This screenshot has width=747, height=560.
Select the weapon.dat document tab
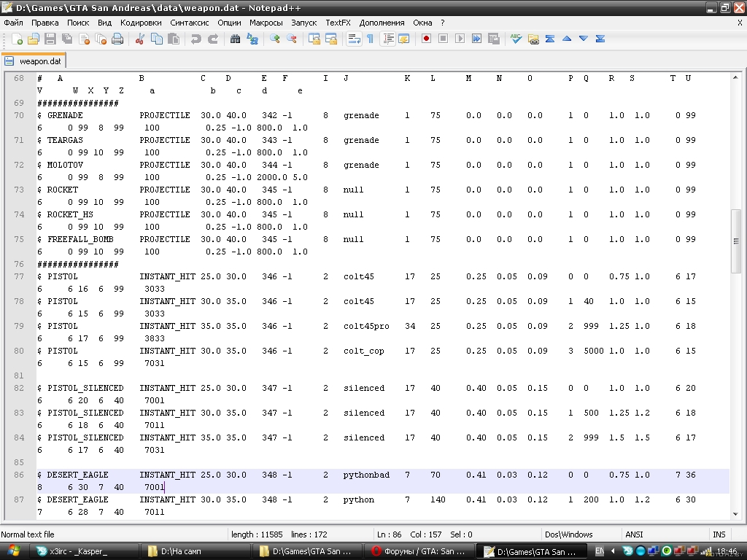(x=34, y=61)
